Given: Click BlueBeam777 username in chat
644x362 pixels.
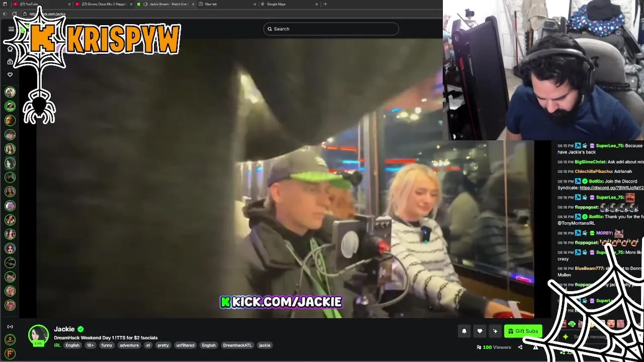Looking at the screenshot, I should [x=589, y=268].
